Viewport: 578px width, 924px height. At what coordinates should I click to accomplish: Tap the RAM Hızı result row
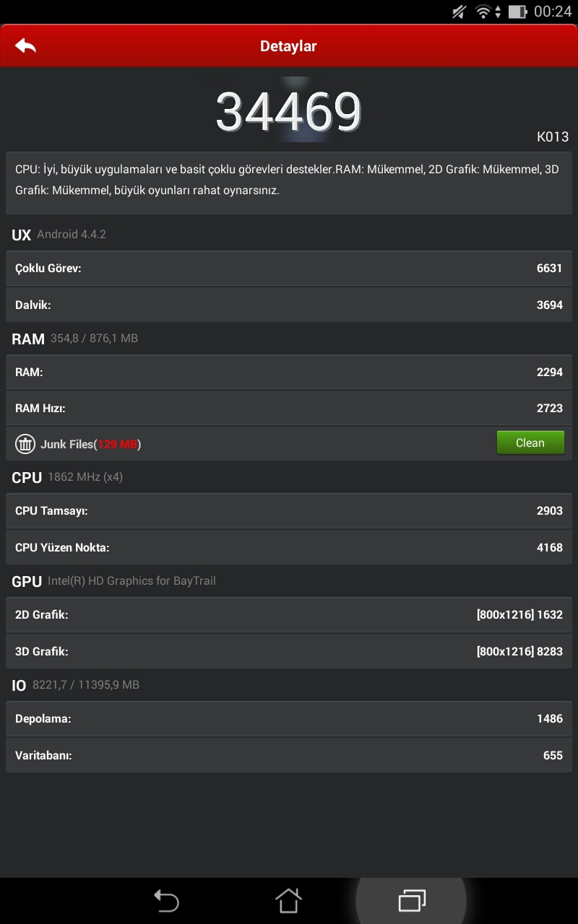pyautogui.click(x=289, y=408)
